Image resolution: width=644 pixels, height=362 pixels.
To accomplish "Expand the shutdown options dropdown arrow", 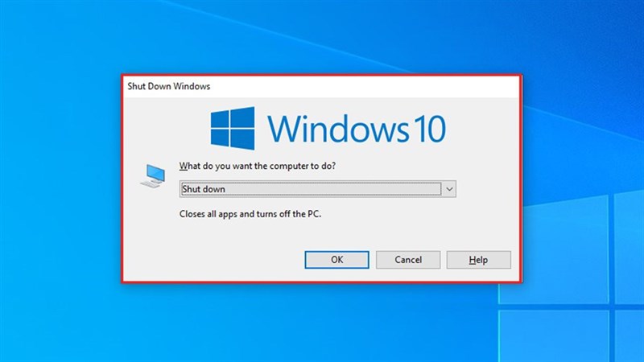I will click(449, 189).
